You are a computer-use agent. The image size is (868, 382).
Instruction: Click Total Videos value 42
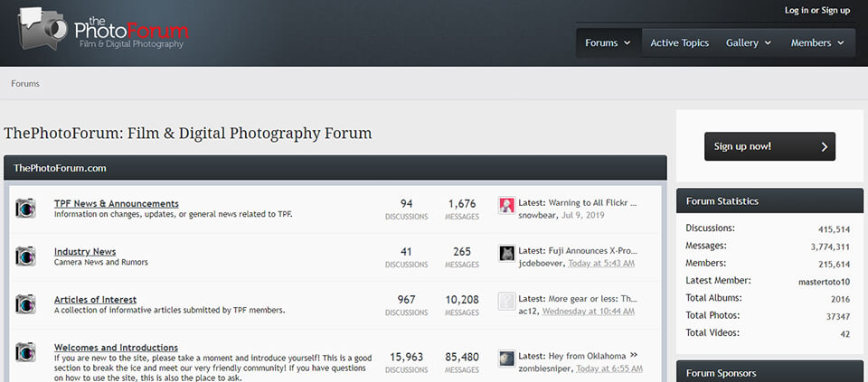pyautogui.click(x=844, y=334)
